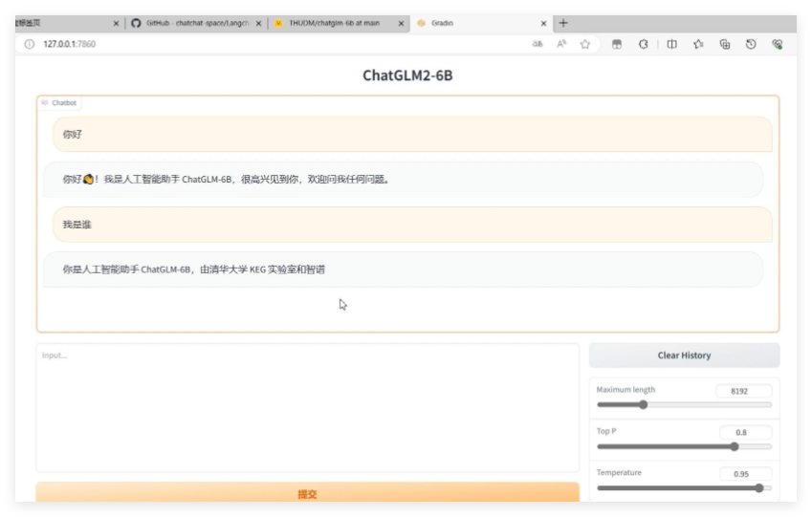Click the Maximum length value box 8192
This screenshot has width=812, height=517.
(x=743, y=391)
